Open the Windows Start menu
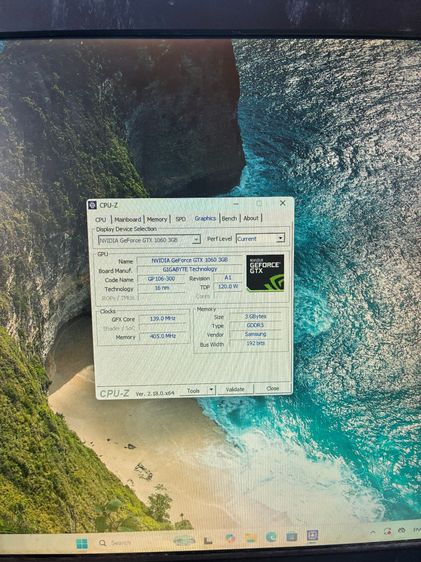This screenshot has height=562, width=421. click(82, 544)
